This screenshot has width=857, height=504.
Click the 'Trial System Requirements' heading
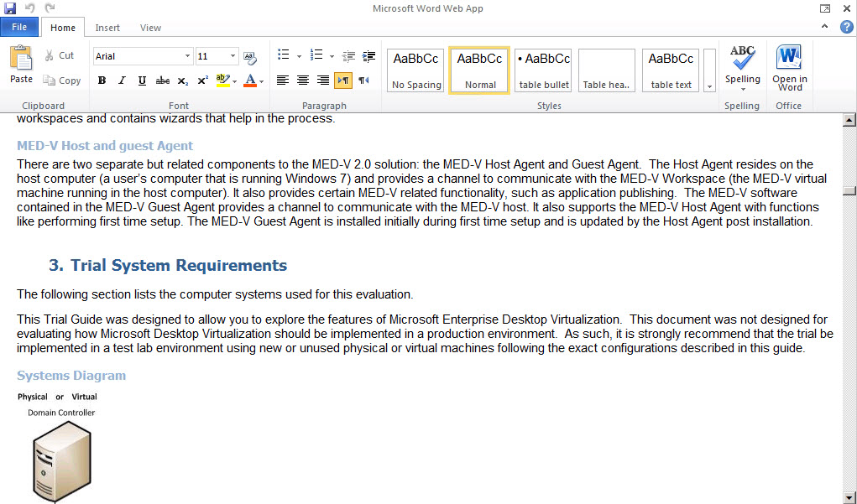click(179, 265)
